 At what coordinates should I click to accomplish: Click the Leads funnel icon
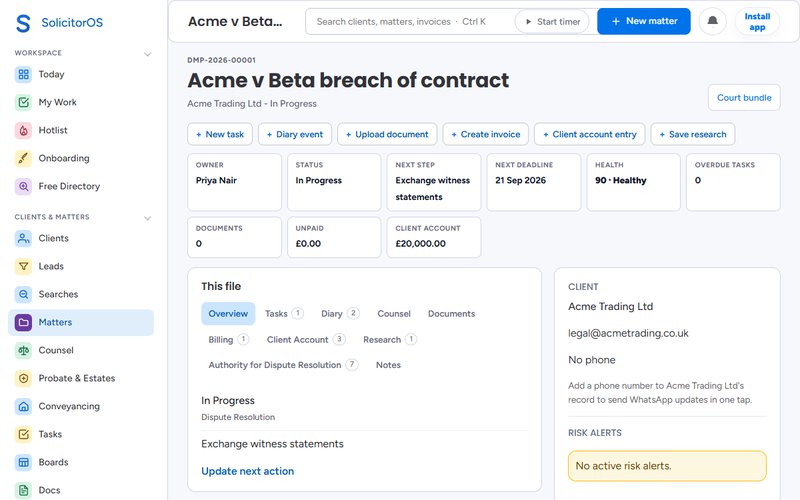pyautogui.click(x=23, y=266)
